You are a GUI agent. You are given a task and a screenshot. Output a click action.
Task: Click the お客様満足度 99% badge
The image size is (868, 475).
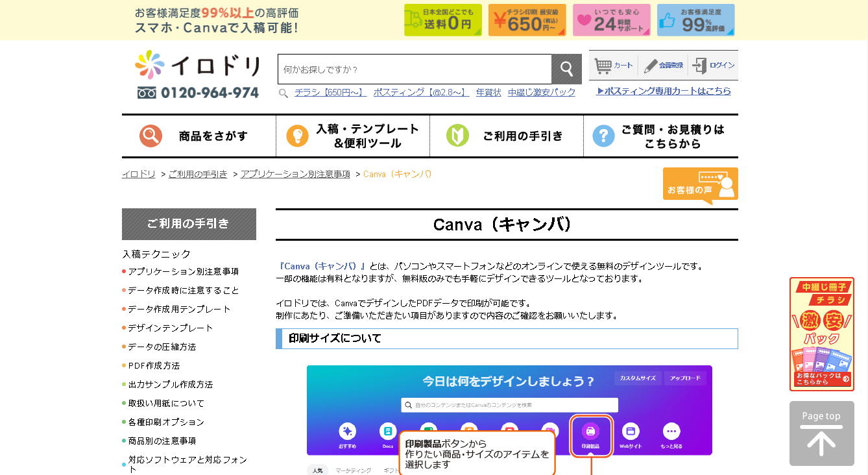[696, 20]
